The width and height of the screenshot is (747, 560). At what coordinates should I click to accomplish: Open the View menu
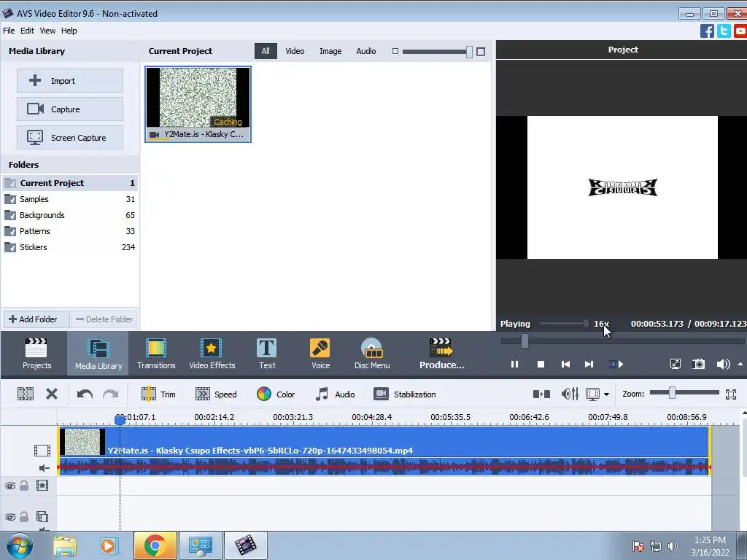click(47, 31)
